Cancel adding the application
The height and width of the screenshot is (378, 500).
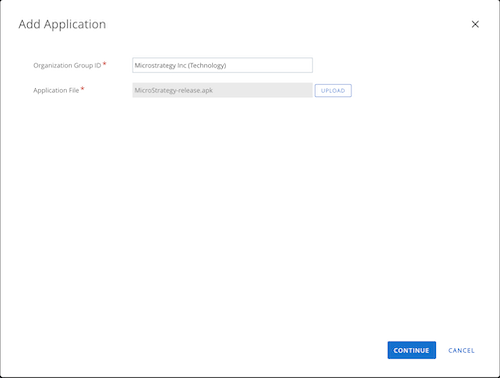point(461,350)
